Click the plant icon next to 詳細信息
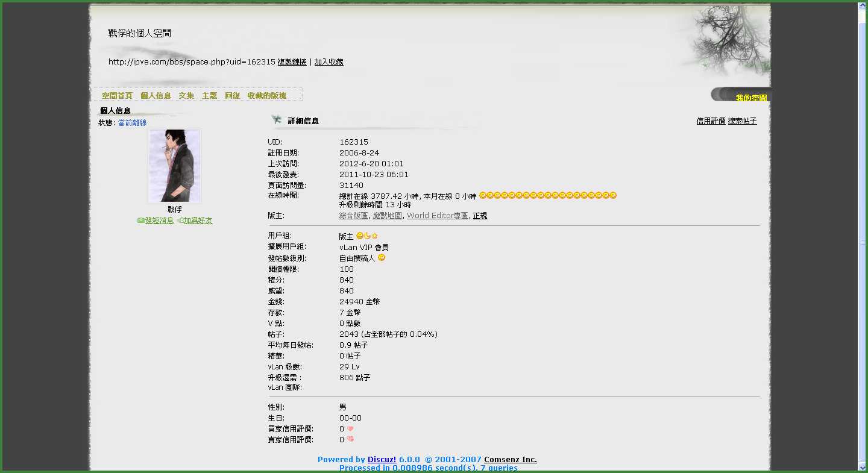This screenshot has height=473, width=868. (x=277, y=120)
